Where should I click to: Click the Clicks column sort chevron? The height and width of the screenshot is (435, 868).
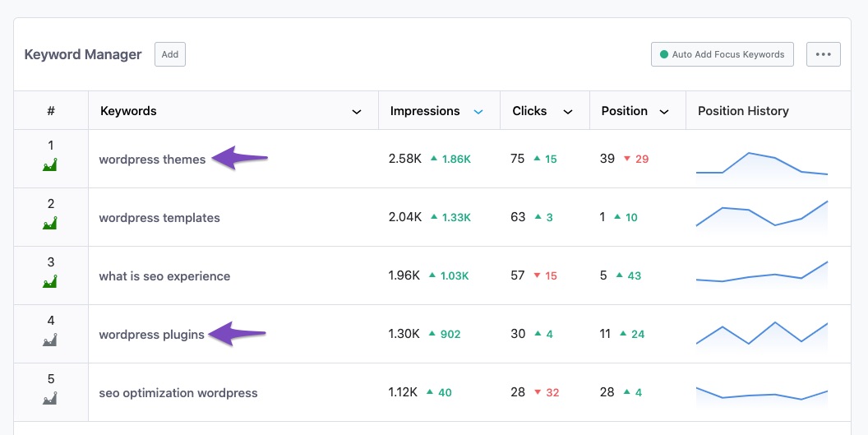coord(567,111)
